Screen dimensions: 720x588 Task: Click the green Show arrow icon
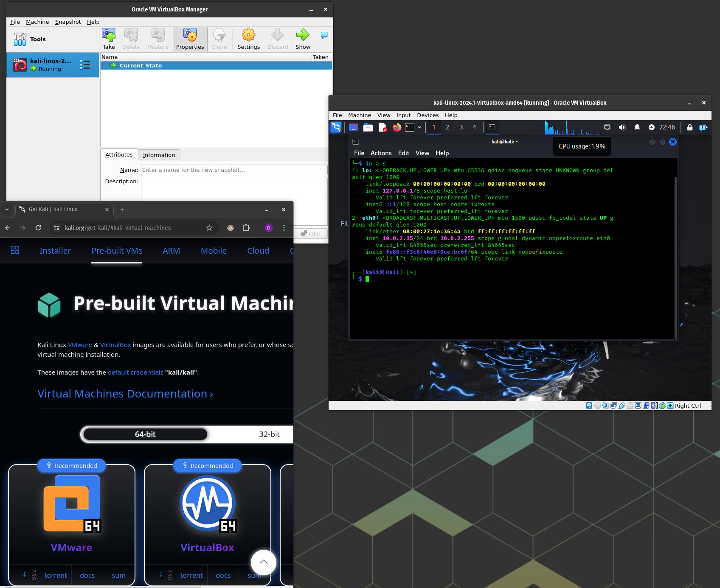(x=303, y=39)
